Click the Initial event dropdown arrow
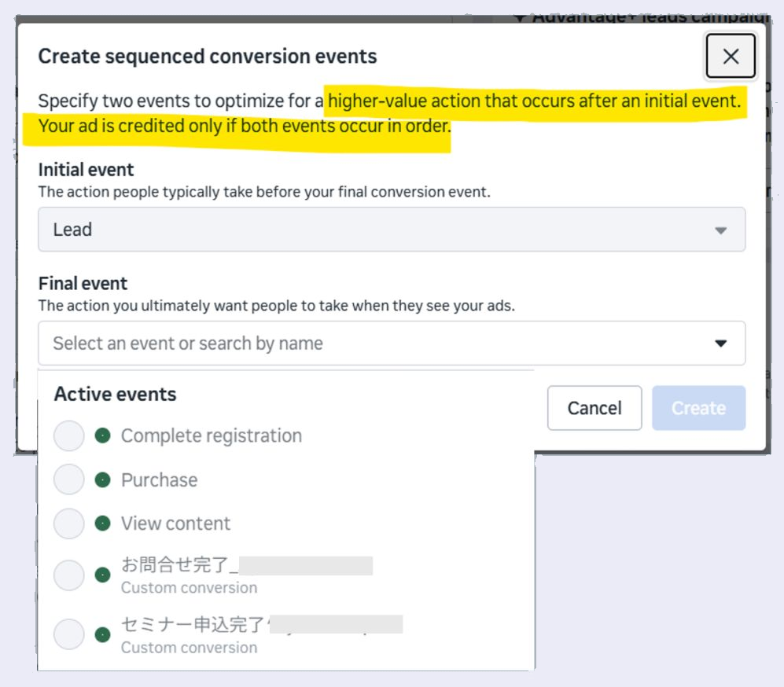The image size is (784, 687). pos(720,230)
